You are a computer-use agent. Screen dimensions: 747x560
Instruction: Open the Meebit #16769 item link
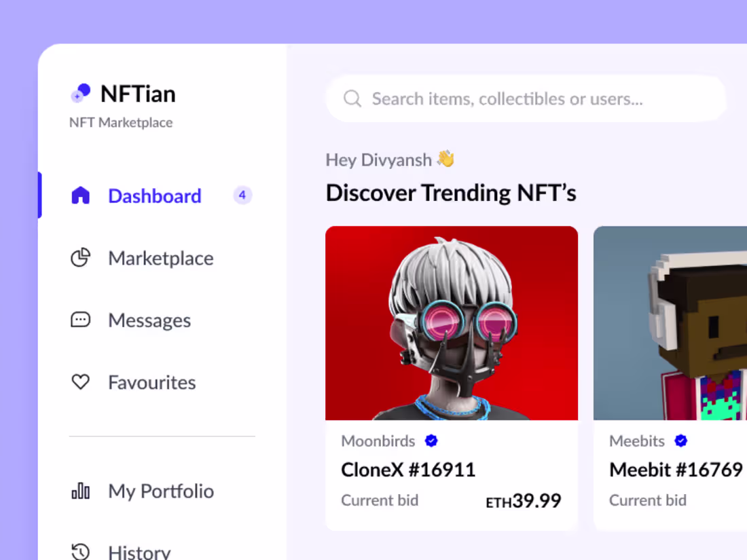tap(676, 469)
